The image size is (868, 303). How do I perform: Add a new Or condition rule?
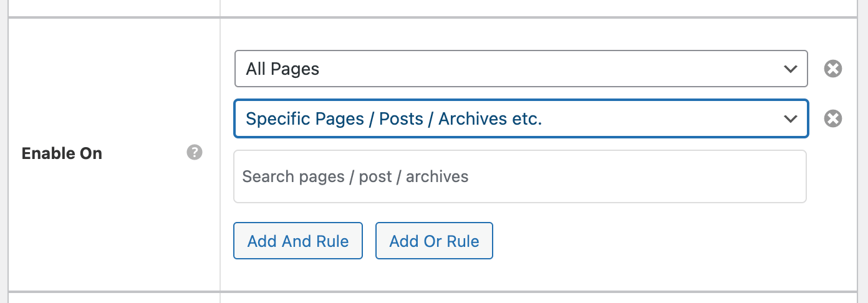coord(434,241)
